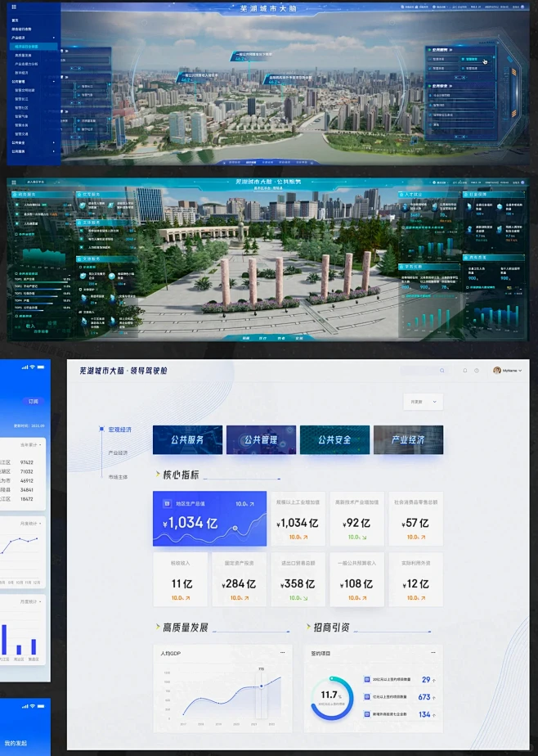Click the help icon beside the bell

click(x=477, y=371)
